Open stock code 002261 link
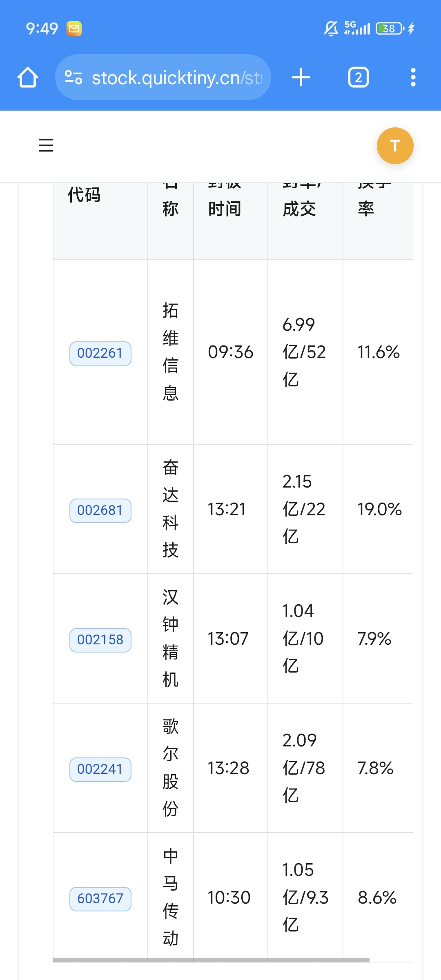The width and height of the screenshot is (441, 980). coord(100,353)
